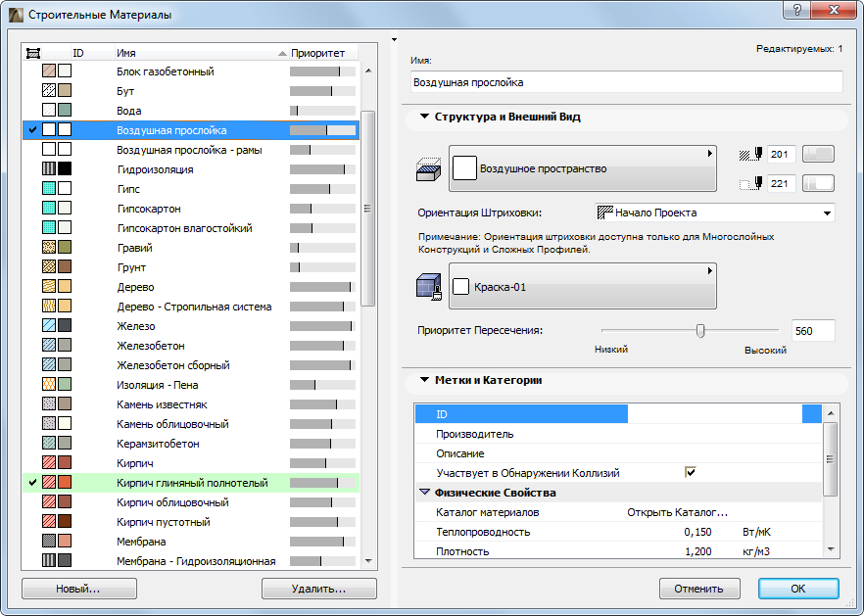Click surface color swatch of Вода row

point(65,111)
